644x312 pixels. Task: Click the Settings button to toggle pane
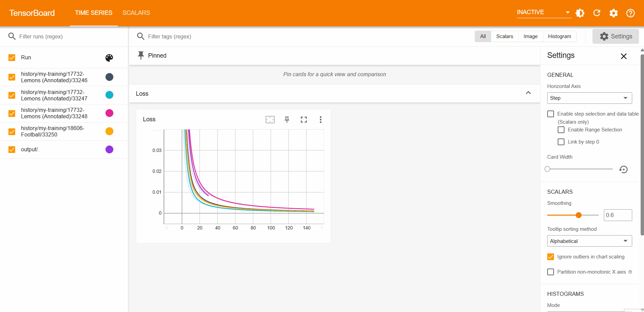tap(616, 36)
